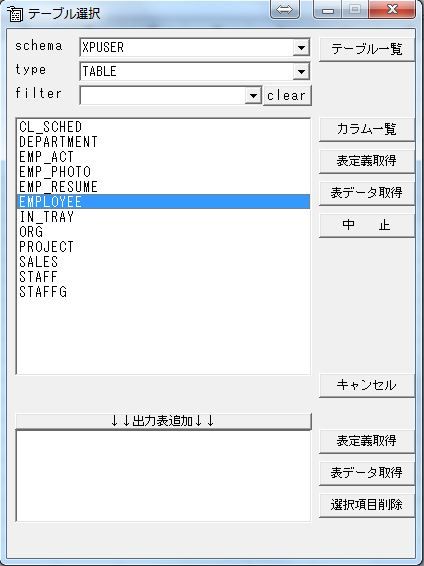424x566 pixels.
Task: Click the 中止 button
Action: point(367,225)
